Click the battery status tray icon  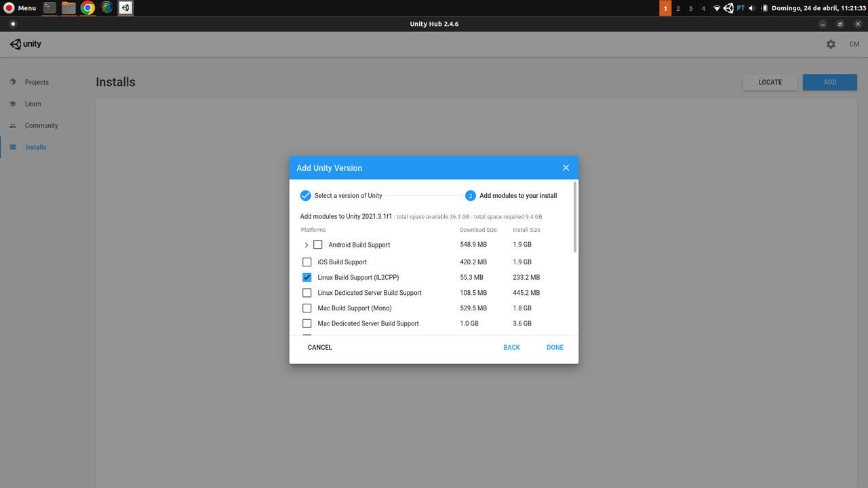764,8
